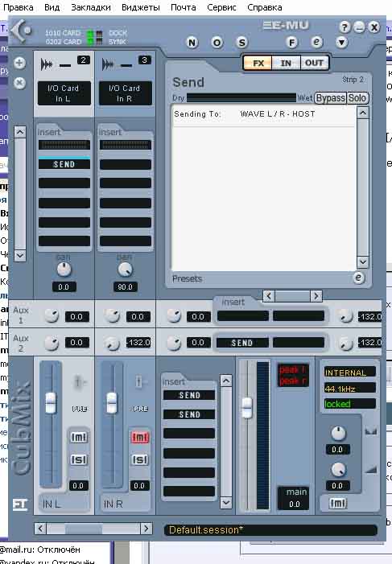
Task: Unmute the IN R strip
Action: tap(140, 437)
